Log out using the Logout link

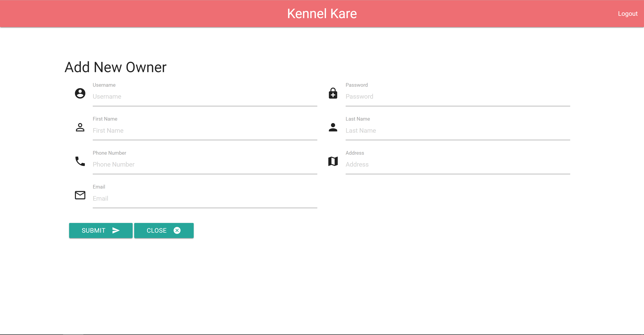point(628,14)
